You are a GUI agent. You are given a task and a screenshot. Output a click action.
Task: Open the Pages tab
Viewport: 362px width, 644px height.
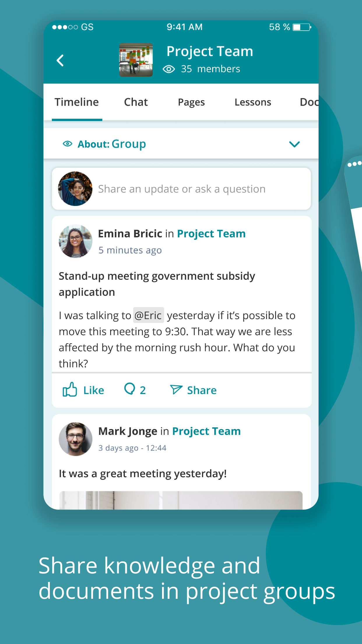[x=191, y=102]
